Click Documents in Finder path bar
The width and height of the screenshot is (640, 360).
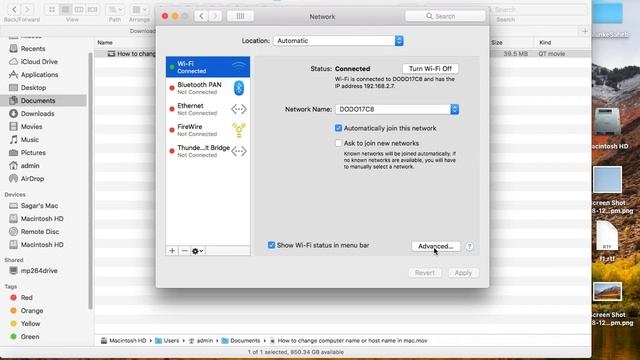coord(241,340)
